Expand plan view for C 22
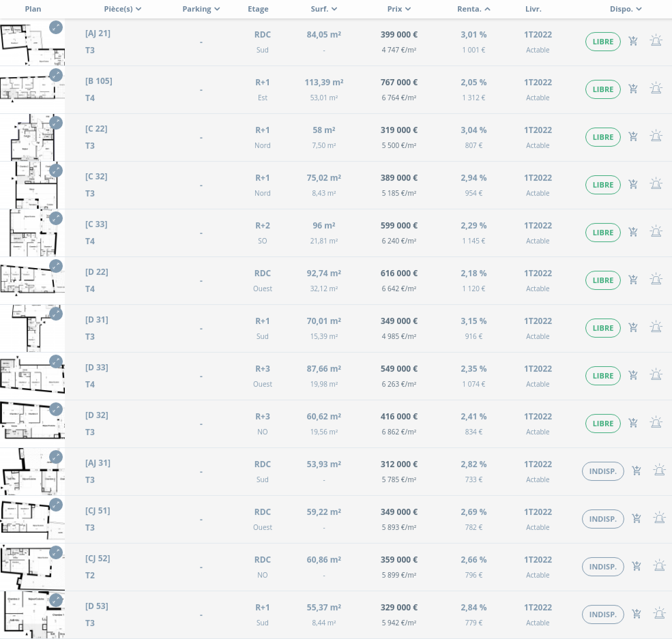The height and width of the screenshot is (639, 672). click(x=56, y=123)
